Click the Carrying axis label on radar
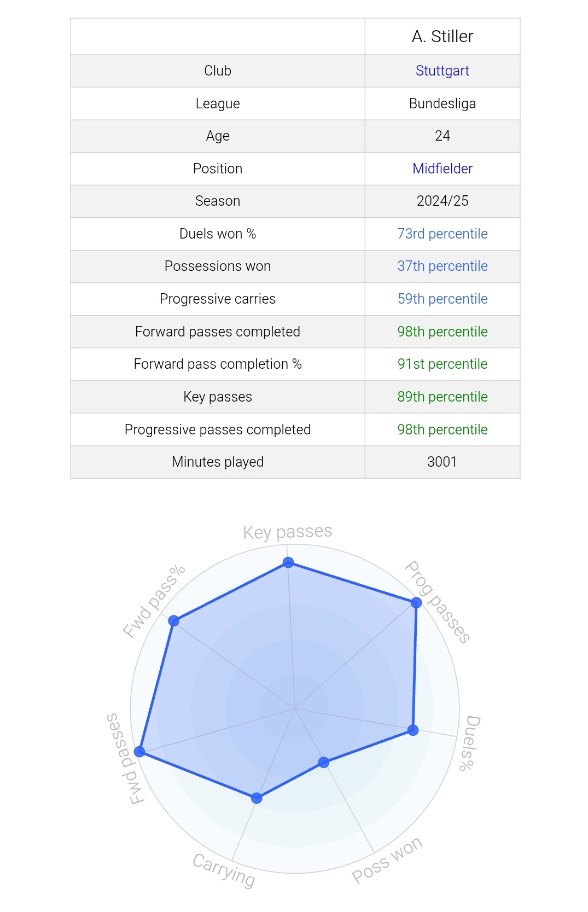The height and width of the screenshot is (912, 588). tap(224, 870)
